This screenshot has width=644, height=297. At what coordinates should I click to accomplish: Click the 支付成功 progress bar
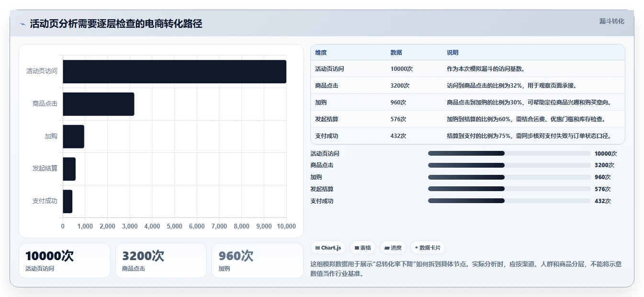509,201
